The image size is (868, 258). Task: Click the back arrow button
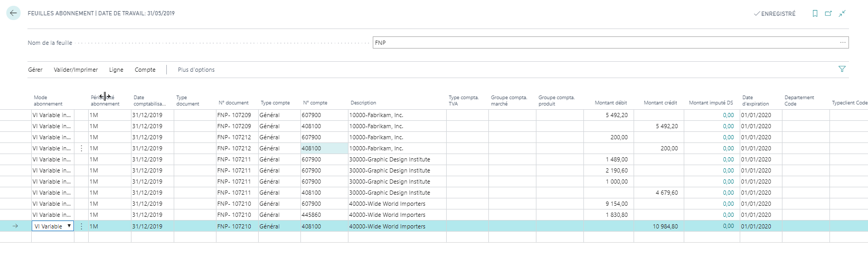[x=13, y=13]
